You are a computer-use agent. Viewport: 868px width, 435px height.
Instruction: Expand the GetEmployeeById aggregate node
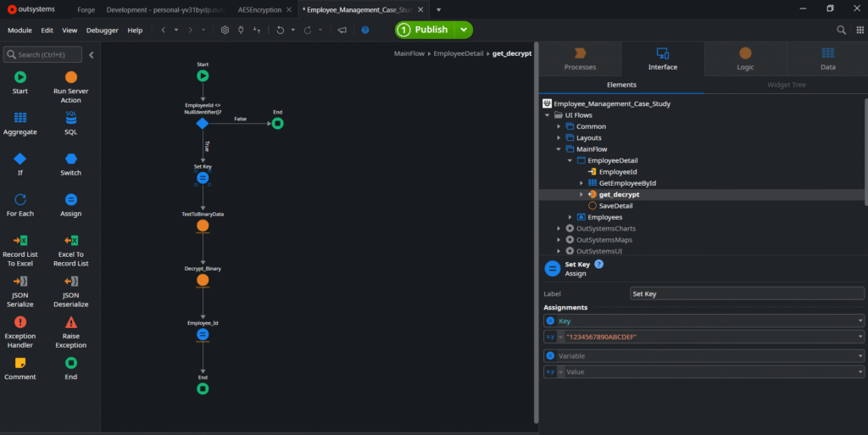click(x=581, y=183)
